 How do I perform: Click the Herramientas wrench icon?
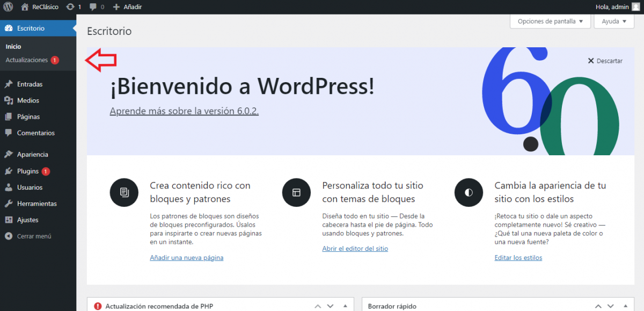(9, 204)
